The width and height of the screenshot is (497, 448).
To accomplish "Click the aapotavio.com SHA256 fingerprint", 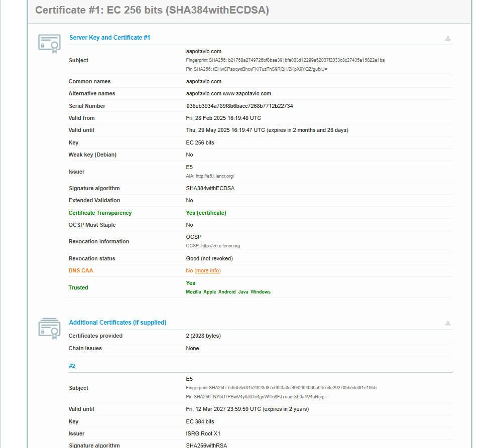I will (x=285, y=60).
